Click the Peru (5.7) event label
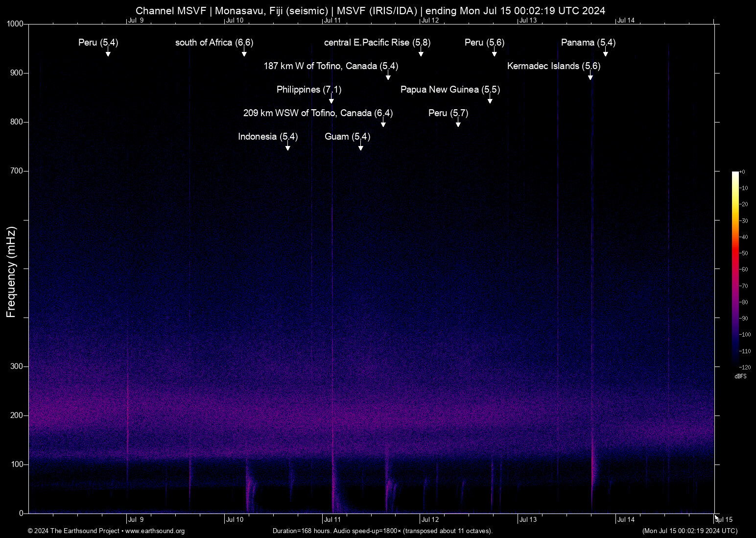This screenshot has height=538, width=756. 448,113
